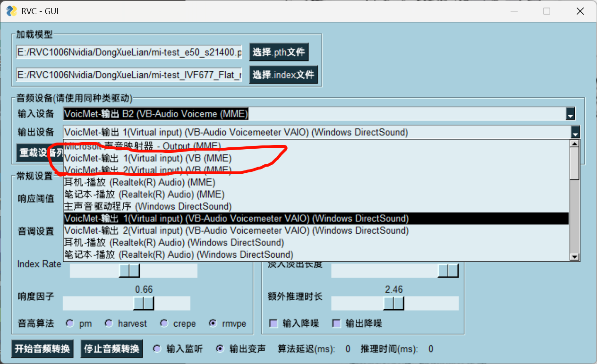Click the dropdown list scroll-down arrow
The image size is (597, 364).
574,257
